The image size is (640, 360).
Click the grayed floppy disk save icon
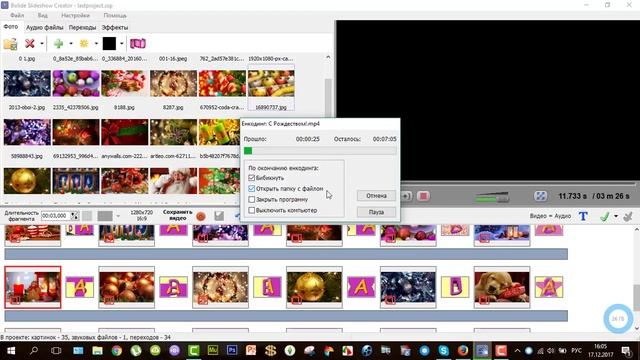219,216
